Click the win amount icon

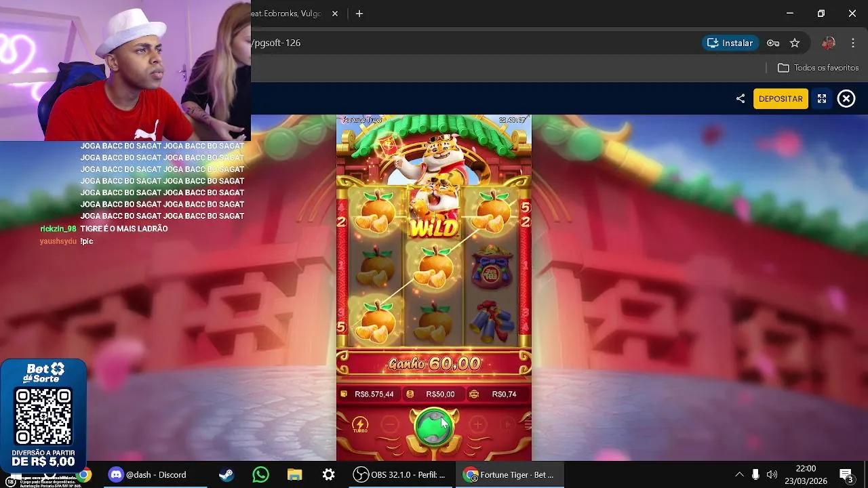[x=474, y=394]
